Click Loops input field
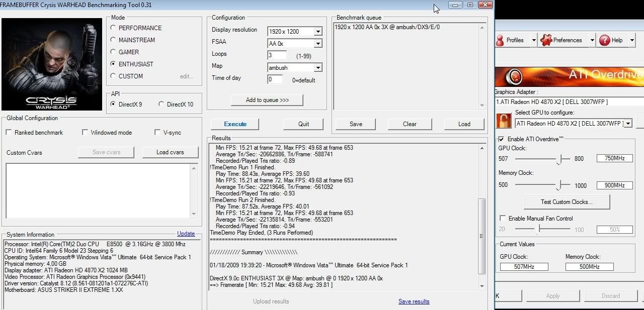The image size is (644, 310). point(277,55)
